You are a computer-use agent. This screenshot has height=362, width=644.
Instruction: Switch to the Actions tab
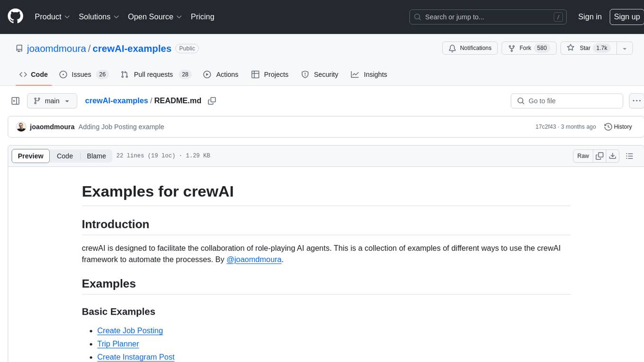coord(221,74)
